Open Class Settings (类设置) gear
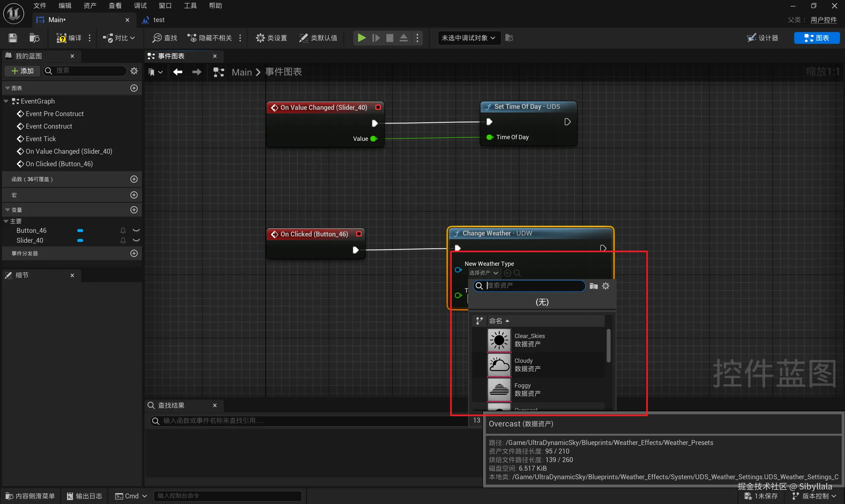 [x=271, y=38]
